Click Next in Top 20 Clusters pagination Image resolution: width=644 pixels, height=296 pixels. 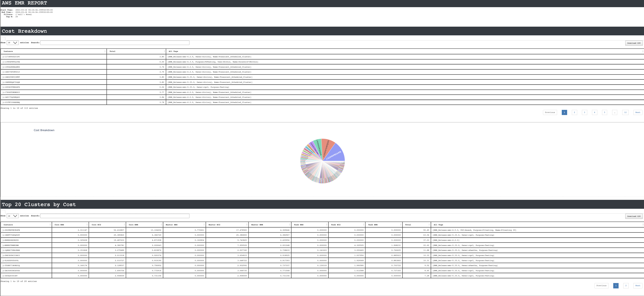pos(638,286)
